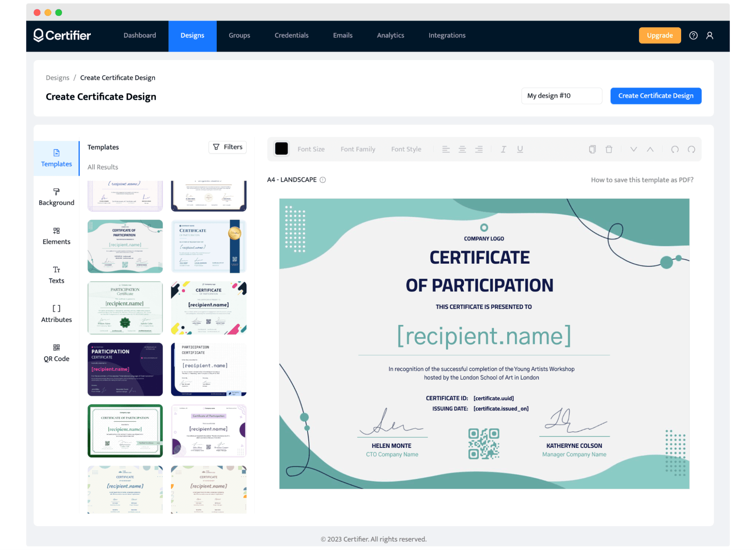Open help via the question mark icon
756x550 pixels.
point(693,35)
